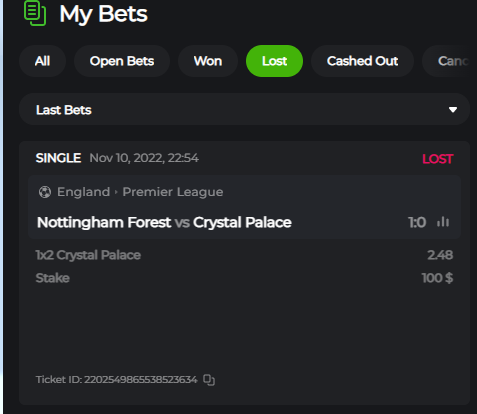Open Nottingham Forest vs Crystal Palace match
This screenshot has height=414, width=477.
164,222
